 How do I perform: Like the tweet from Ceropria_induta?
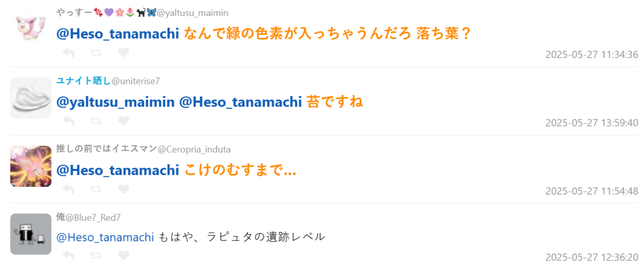(123, 189)
